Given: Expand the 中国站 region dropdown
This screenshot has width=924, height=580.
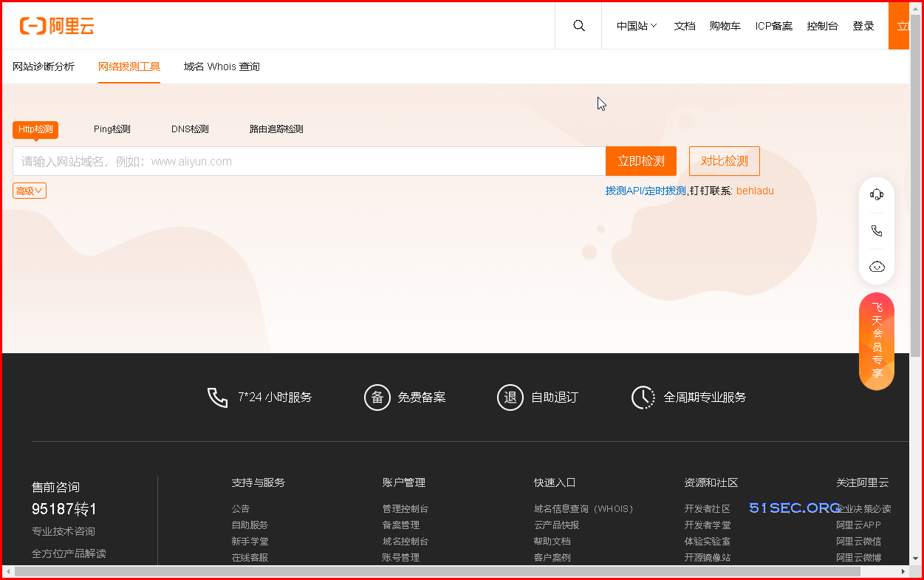Looking at the screenshot, I should click(x=637, y=26).
